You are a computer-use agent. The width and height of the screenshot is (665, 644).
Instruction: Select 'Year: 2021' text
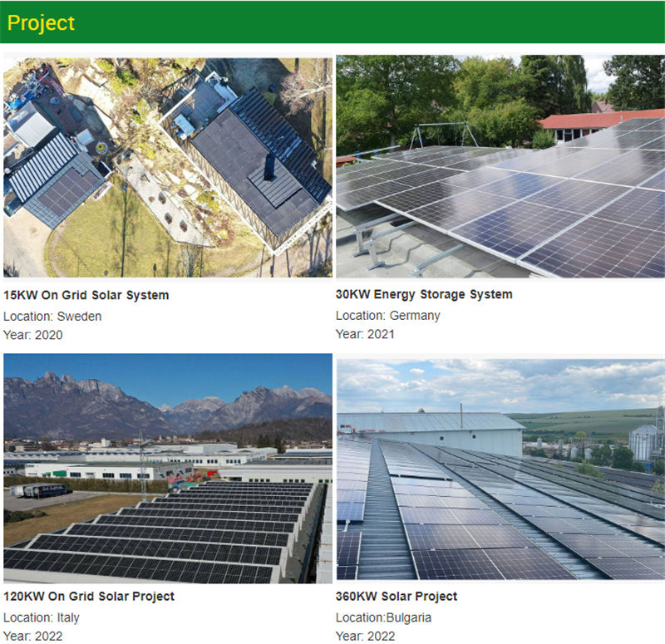(365, 334)
